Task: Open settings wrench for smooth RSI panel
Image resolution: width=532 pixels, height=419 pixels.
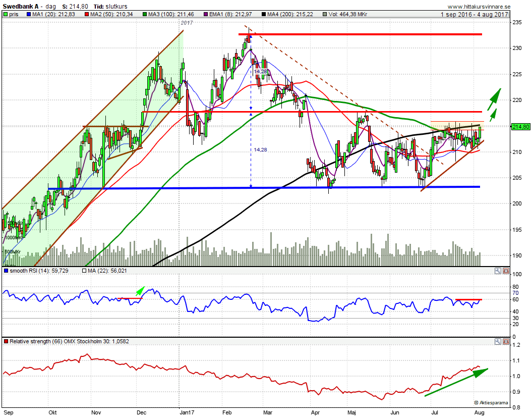Action: coord(498,271)
